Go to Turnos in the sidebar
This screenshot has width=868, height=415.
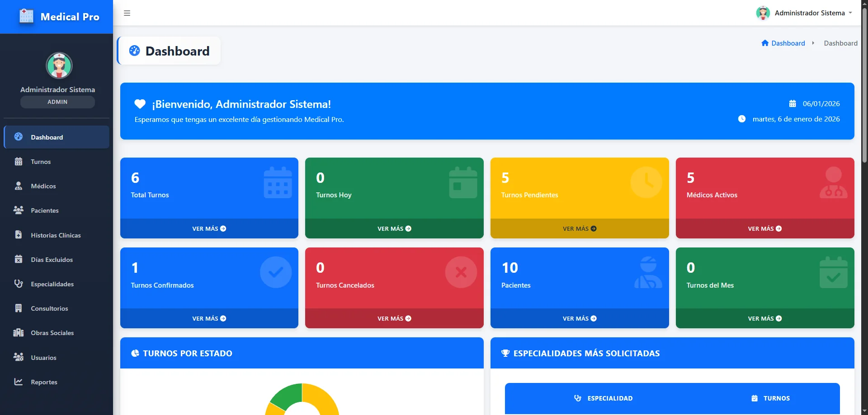coord(57,162)
